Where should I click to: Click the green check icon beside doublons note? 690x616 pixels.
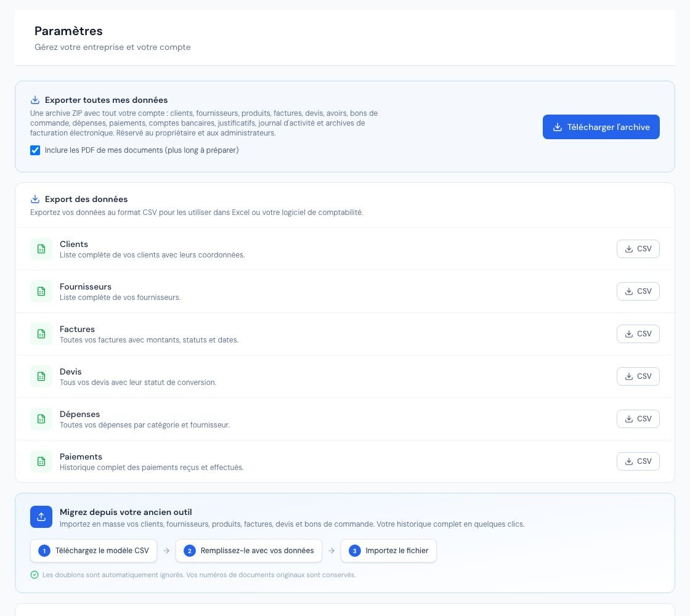click(x=34, y=575)
